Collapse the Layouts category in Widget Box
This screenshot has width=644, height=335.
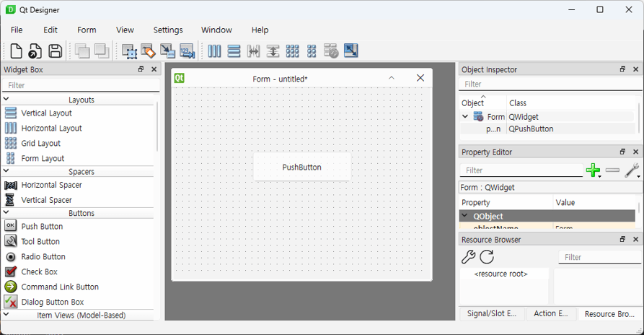(6, 99)
